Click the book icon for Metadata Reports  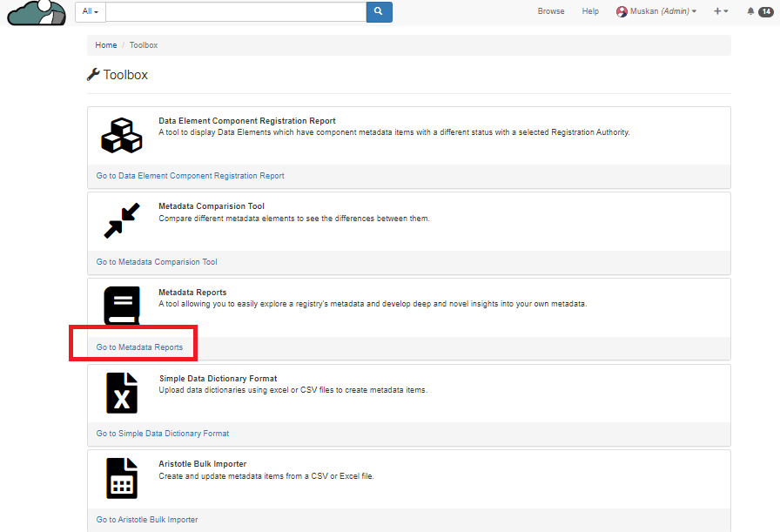click(x=121, y=306)
